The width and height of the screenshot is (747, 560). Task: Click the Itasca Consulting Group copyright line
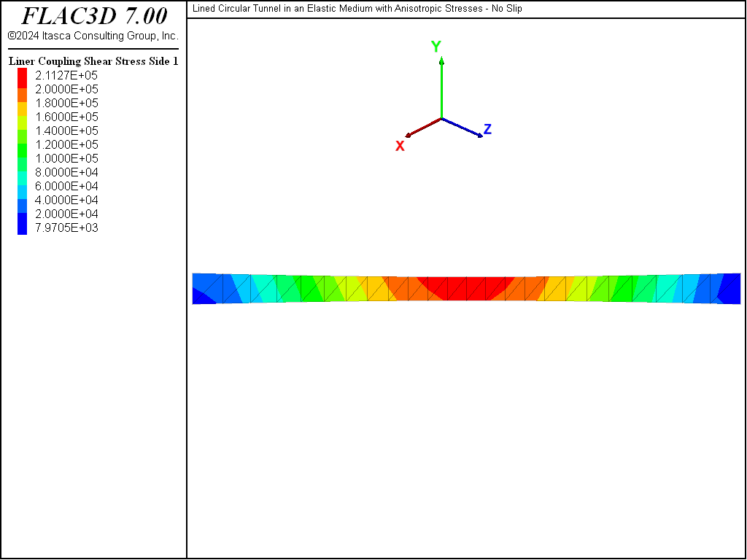tap(93, 36)
